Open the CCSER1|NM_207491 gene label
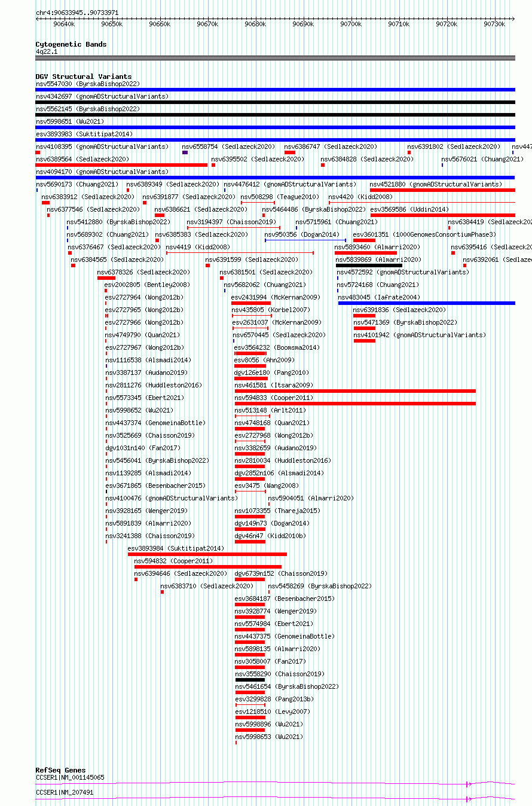Viewport: 532px width, 806px height. 65,792
